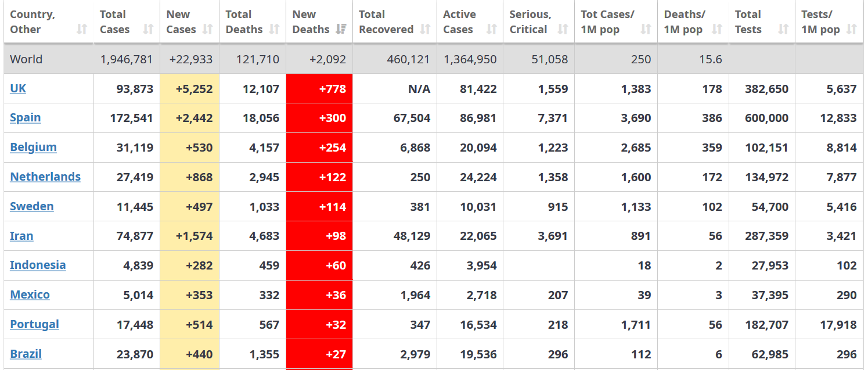The height and width of the screenshot is (370, 868).
Task: Sort Active Cases column via arrows
Action: (492, 30)
